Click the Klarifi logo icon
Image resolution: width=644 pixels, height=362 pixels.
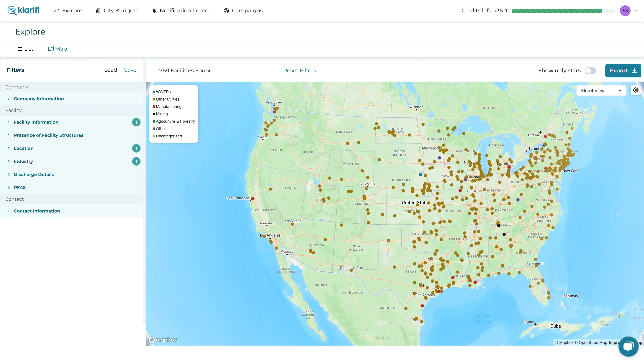[x=12, y=11]
